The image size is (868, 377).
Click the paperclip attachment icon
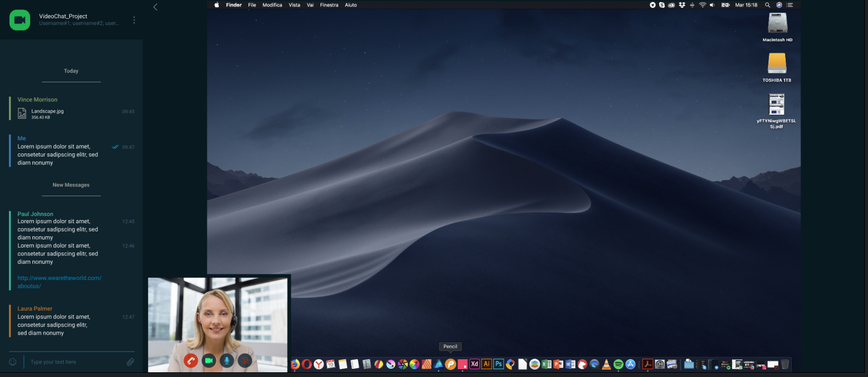click(x=130, y=362)
